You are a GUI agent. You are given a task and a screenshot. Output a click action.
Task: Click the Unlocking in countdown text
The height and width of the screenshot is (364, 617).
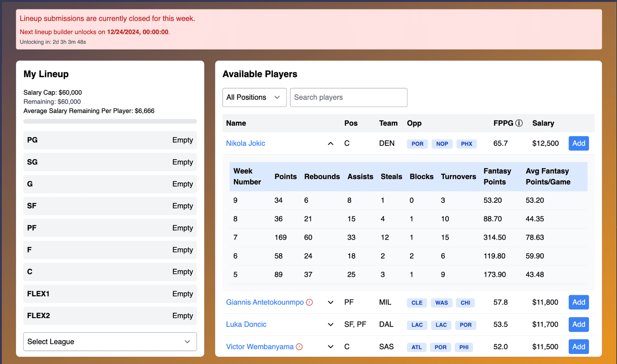click(x=53, y=42)
